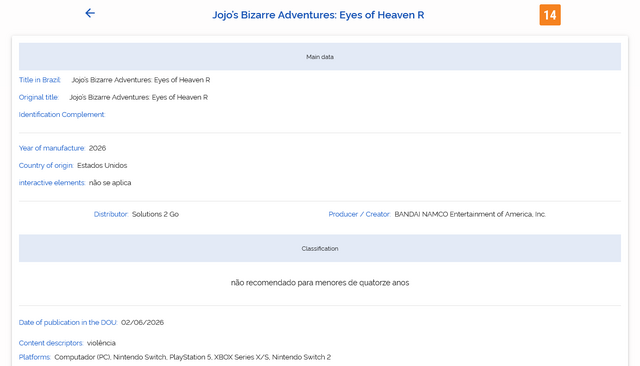Click the Title in Brazil value text
This screenshot has width=640, height=366.
[141, 80]
